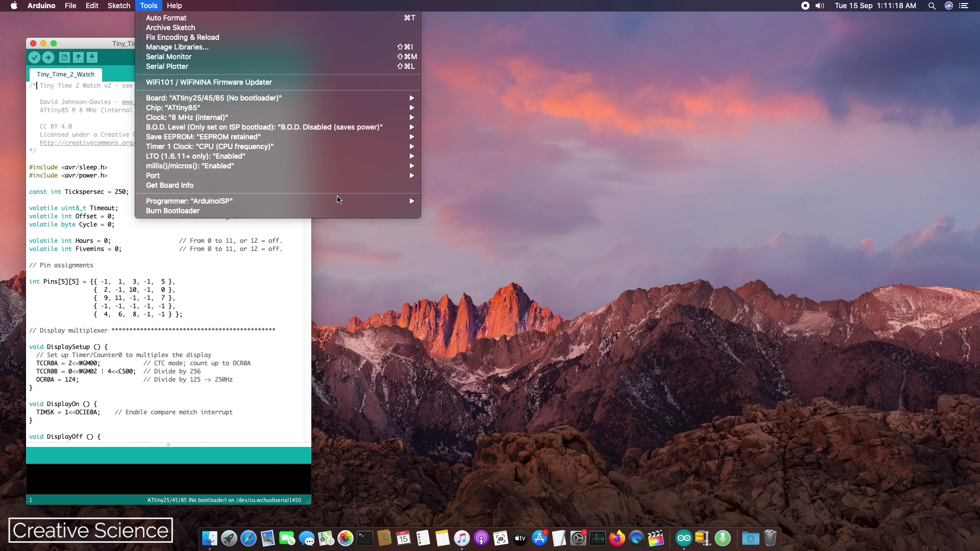Image resolution: width=980 pixels, height=551 pixels.
Task: Click the Open sketch up-arrow icon
Action: (78, 58)
